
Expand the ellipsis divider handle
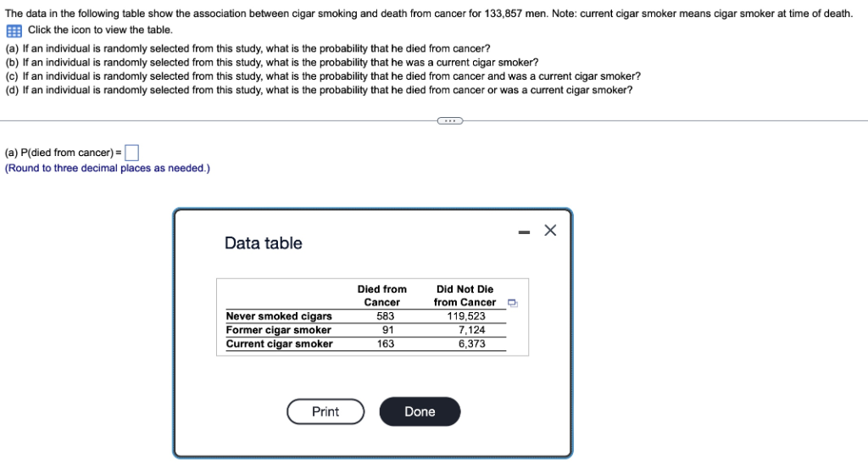(450, 120)
